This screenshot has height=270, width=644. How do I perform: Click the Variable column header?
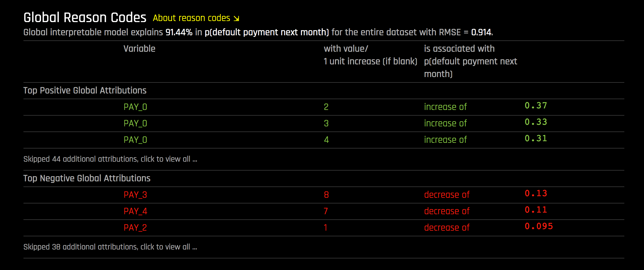(x=139, y=49)
